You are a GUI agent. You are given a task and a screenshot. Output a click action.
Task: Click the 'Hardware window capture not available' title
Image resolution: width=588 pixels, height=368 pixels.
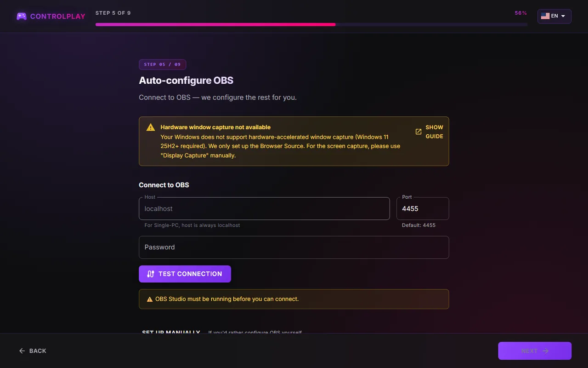pyautogui.click(x=215, y=127)
